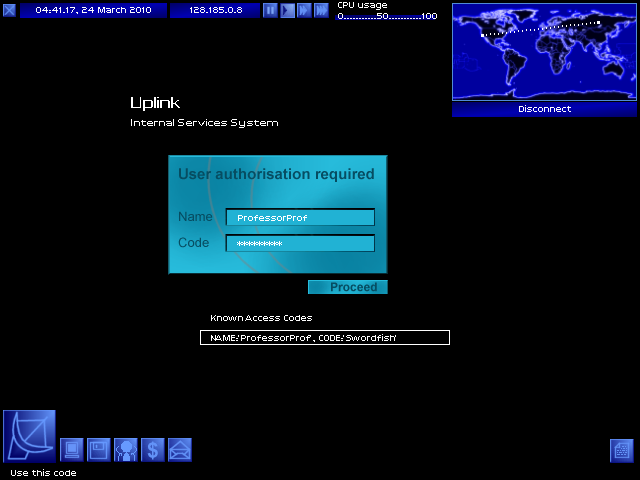Screen dimensions: 640x480
Task: Click the Uplink title text
Action: 155,103
